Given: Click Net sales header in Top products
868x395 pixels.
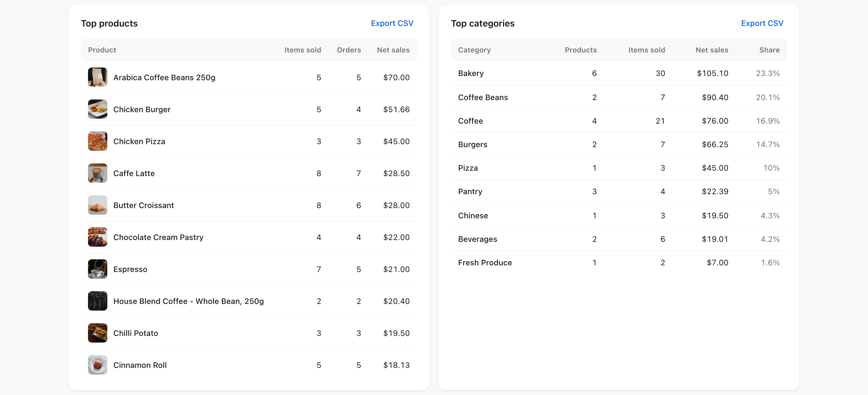Looking at the screenshot, I should coord(393,50).
